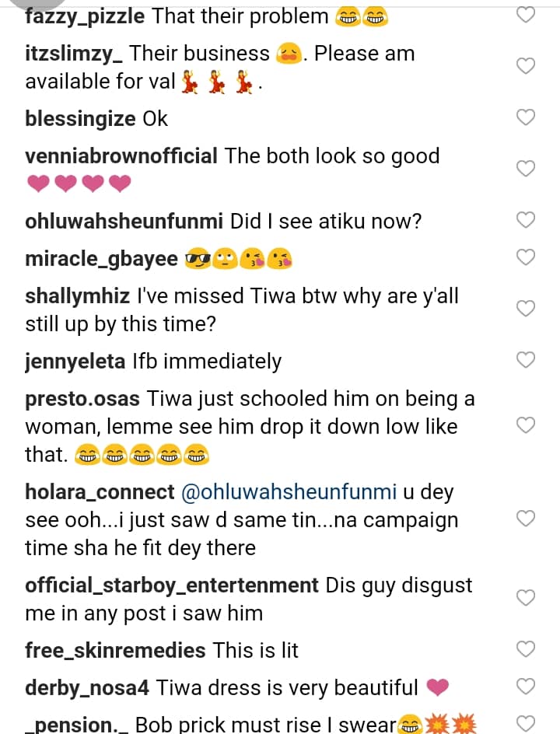This screenshot has width=560, height=734.
Task: Tap heart beside miracle_gbayee emoji comment
Action: (527, 257)
